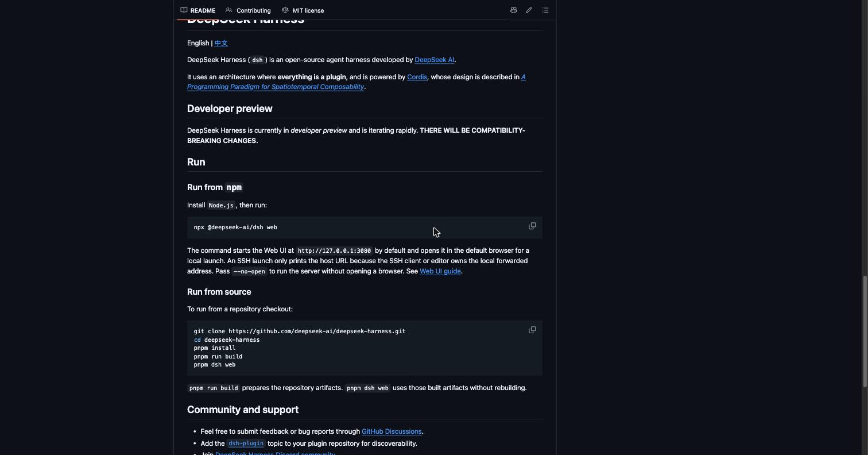
Task: Click the scale icon beside MIT license
Action: (285, 10)
